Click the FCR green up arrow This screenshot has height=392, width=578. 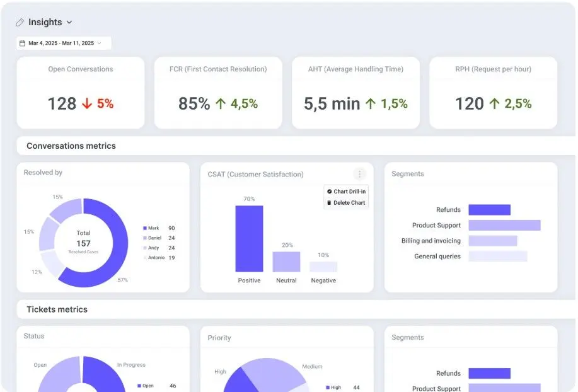(x=221, y=103)
